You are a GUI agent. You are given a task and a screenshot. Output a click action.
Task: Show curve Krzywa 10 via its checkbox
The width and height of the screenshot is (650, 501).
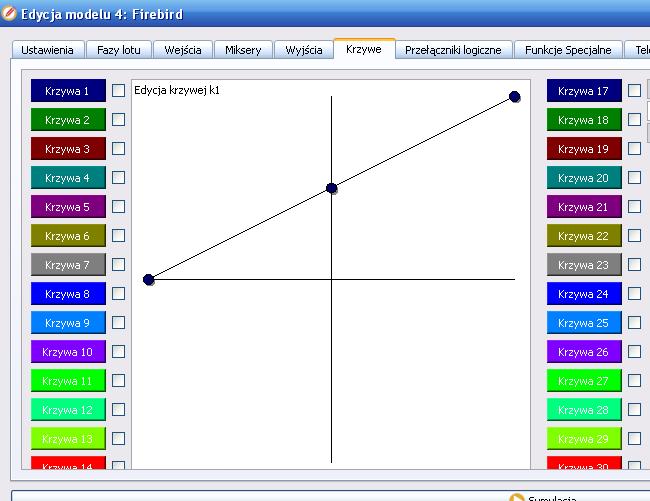[119, 352]
